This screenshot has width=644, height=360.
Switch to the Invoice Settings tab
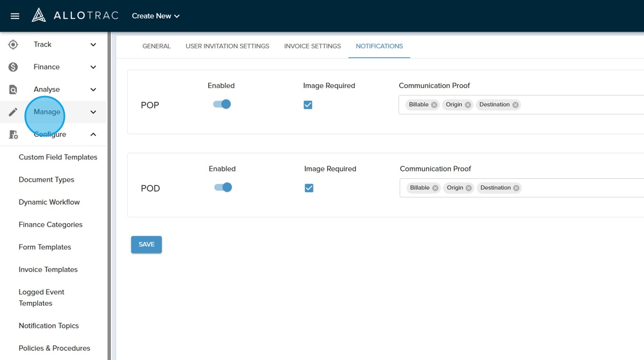click(312, 46)
